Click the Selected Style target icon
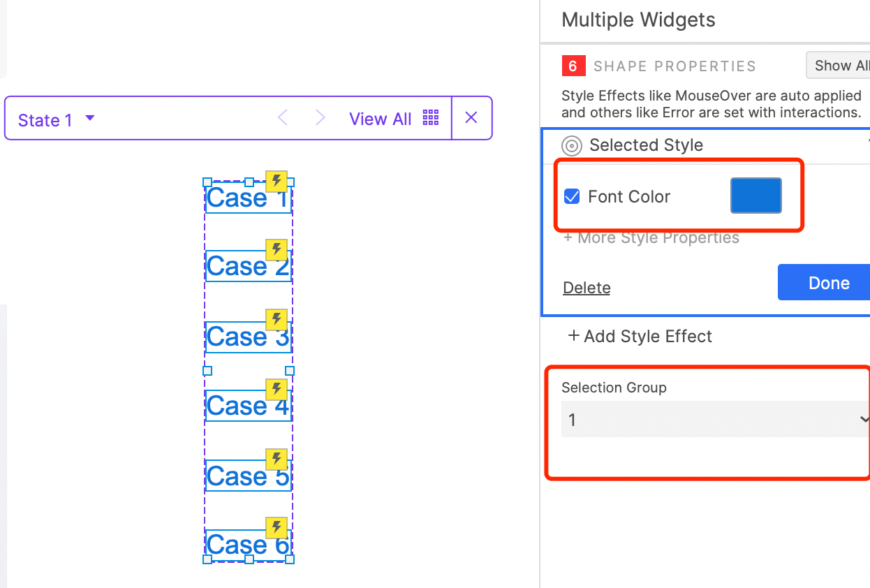Image resolution: width=870 pixels, height=588 pixels. click(x=572, y=146)
